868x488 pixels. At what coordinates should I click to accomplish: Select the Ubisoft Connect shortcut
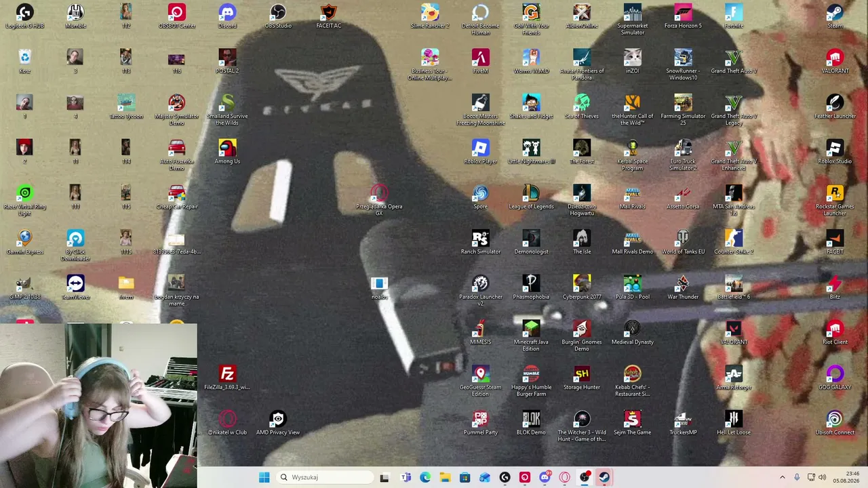click(x=835, y=424)
